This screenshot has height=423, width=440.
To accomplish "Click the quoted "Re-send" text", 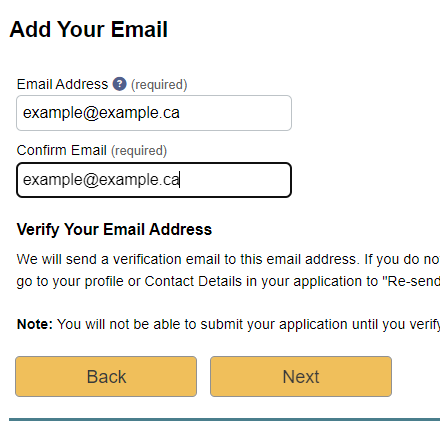I will pyautogui.click(x=411, y=281).
